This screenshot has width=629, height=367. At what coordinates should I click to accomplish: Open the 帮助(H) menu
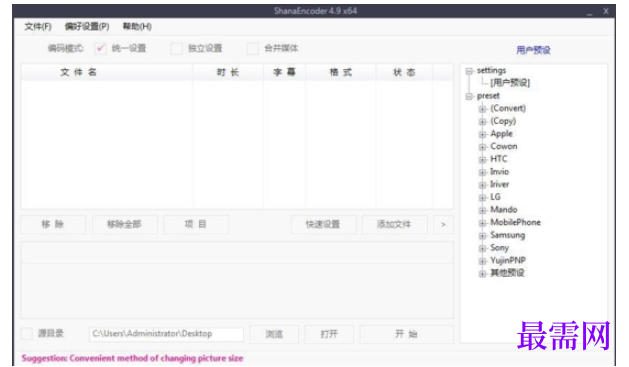pos(137,26)
